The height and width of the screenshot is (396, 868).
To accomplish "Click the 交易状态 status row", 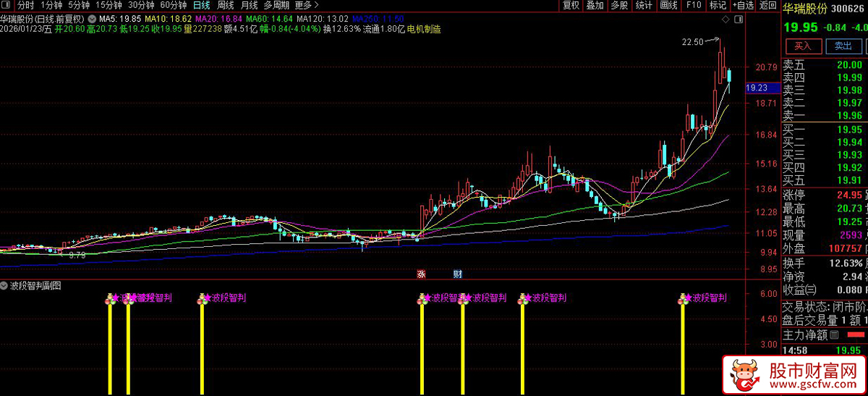I will pos(825,306).
